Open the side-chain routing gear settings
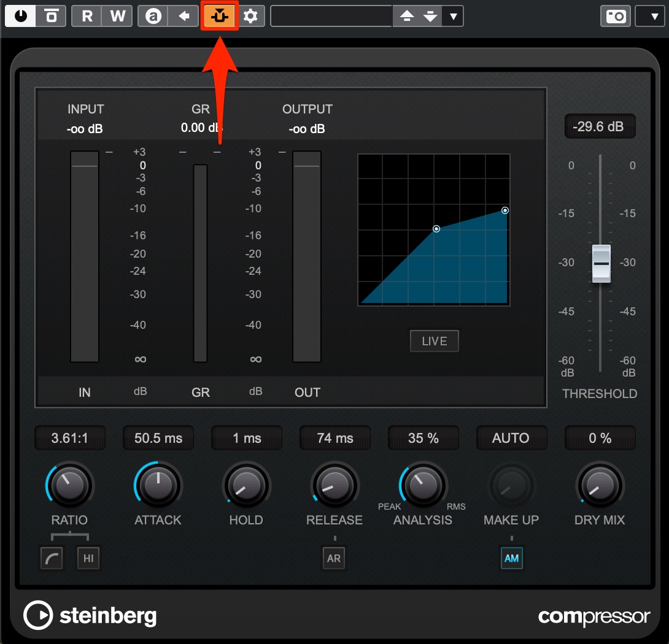Viewport: 669px width, 644px height. [x=250, y=16]
